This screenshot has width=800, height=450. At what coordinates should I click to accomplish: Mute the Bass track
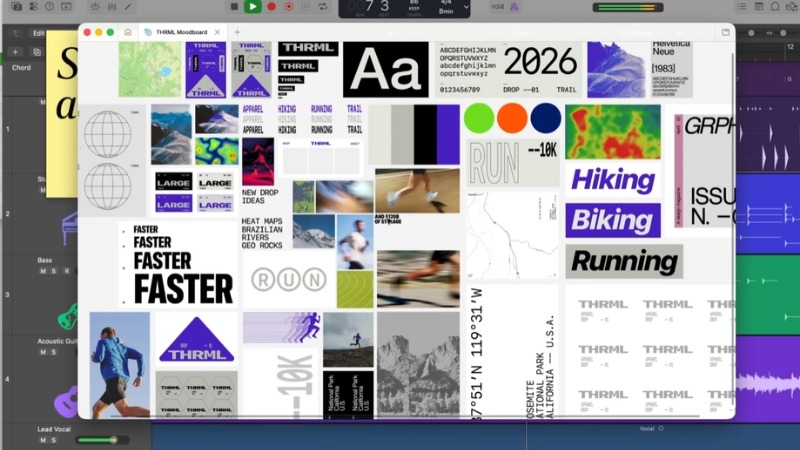pyautogui.click(x=43, y=271)
